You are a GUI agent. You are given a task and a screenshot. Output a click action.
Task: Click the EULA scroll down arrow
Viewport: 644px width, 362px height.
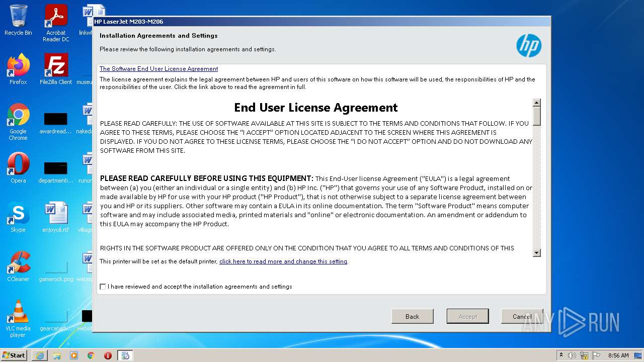click(x=537, y=253)
